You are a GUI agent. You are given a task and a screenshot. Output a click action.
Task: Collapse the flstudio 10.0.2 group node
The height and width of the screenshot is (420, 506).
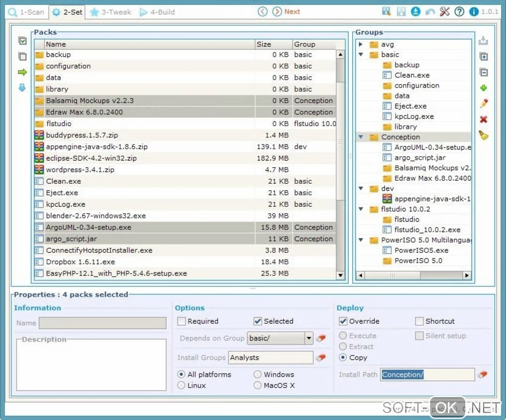point(361,209)
